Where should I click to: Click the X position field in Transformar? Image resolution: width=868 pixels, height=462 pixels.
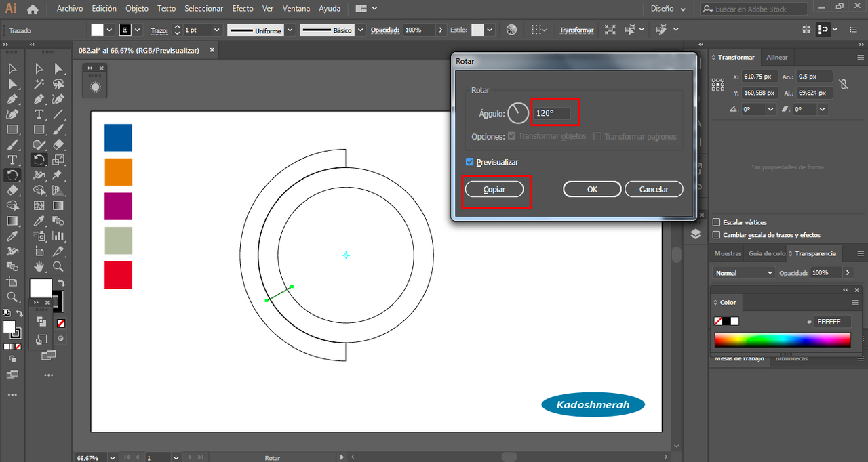pos(759,77)
